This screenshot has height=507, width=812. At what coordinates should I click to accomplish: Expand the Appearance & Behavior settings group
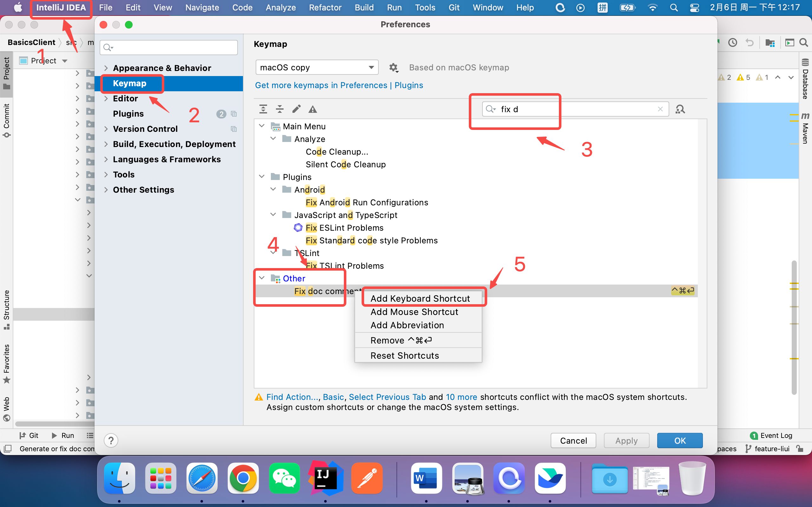[106, 68]
